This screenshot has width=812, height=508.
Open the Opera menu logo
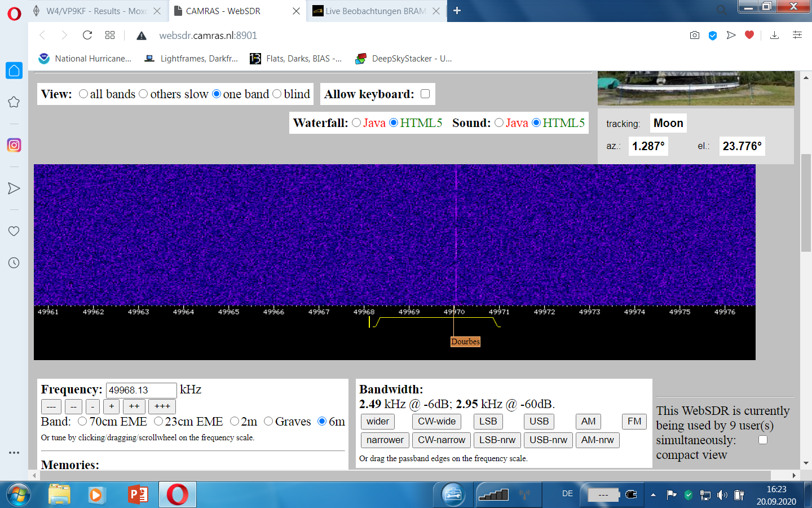coord(14,13)
